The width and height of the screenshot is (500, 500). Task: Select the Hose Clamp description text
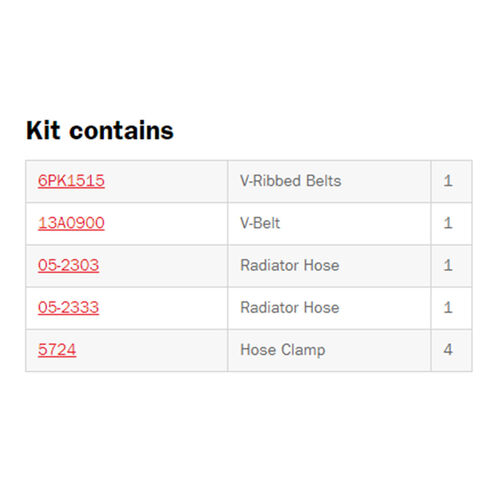coord(283,350)
